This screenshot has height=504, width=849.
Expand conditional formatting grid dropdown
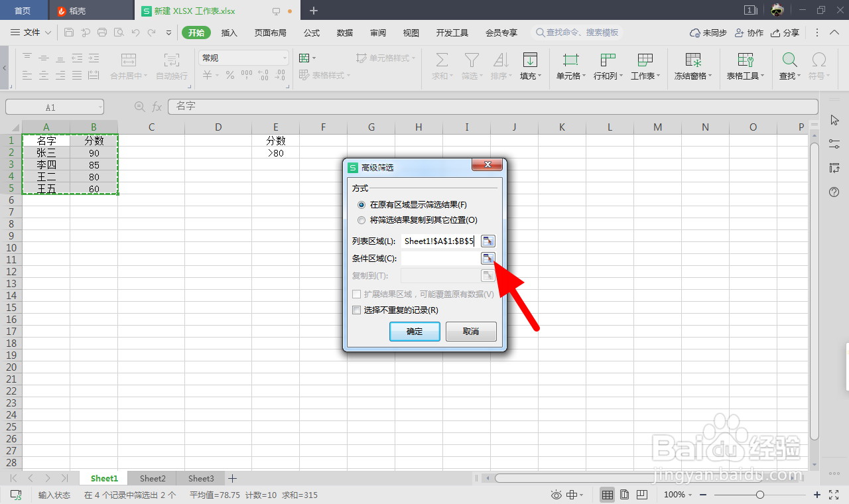(x=314, y=58)
